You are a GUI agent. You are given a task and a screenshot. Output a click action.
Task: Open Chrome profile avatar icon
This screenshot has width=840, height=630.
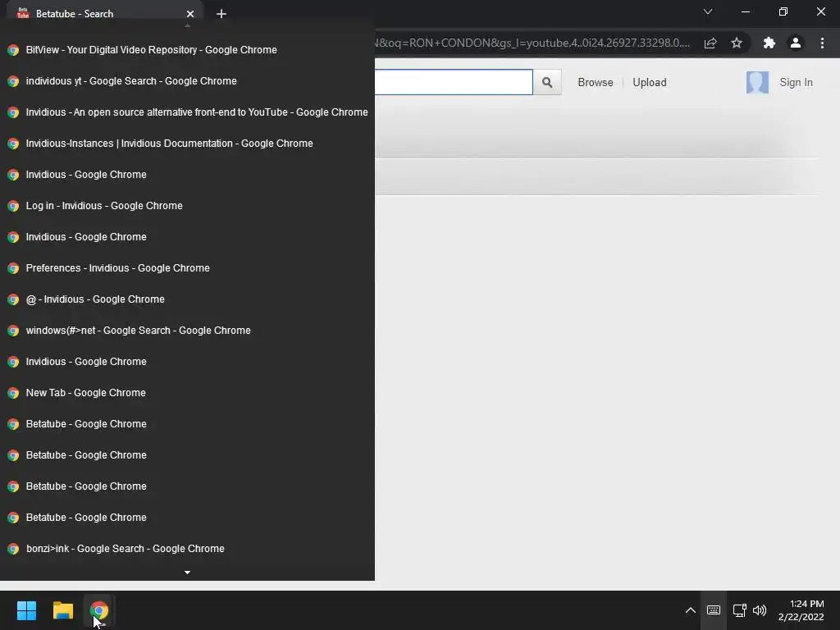point(796,43)
